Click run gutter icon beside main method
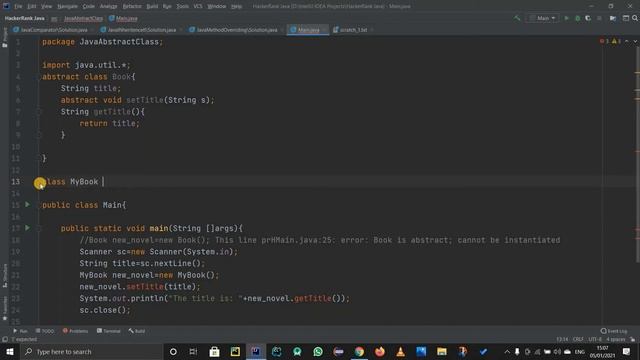Viewport: 640px width, 360px height. [x=27, y=228]
